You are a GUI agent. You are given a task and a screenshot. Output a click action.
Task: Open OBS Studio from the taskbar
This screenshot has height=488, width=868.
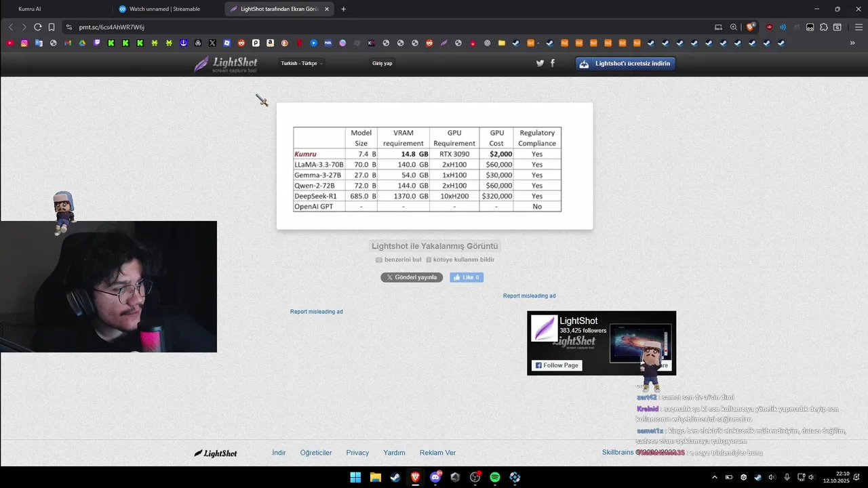[x=475, y=477]
